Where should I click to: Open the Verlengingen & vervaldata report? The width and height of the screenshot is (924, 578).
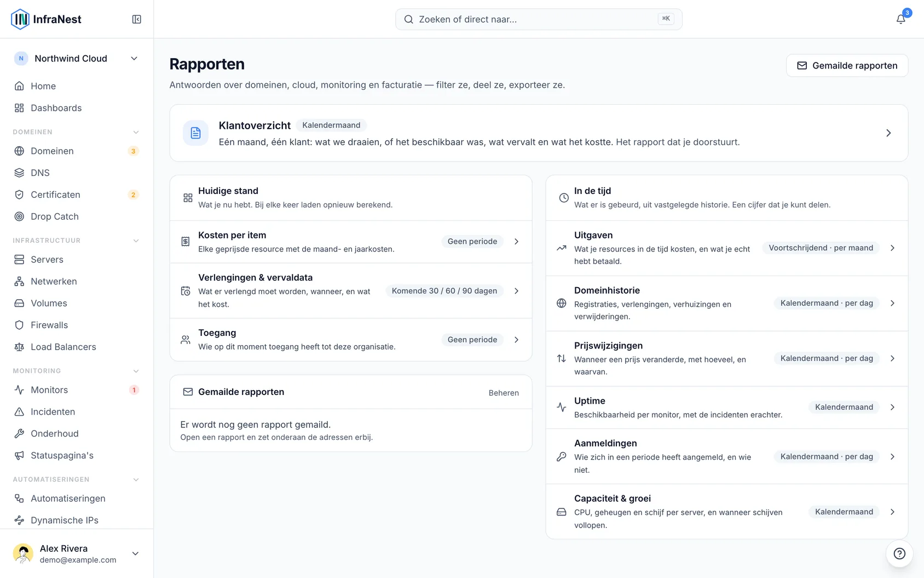tap(351, 291)
